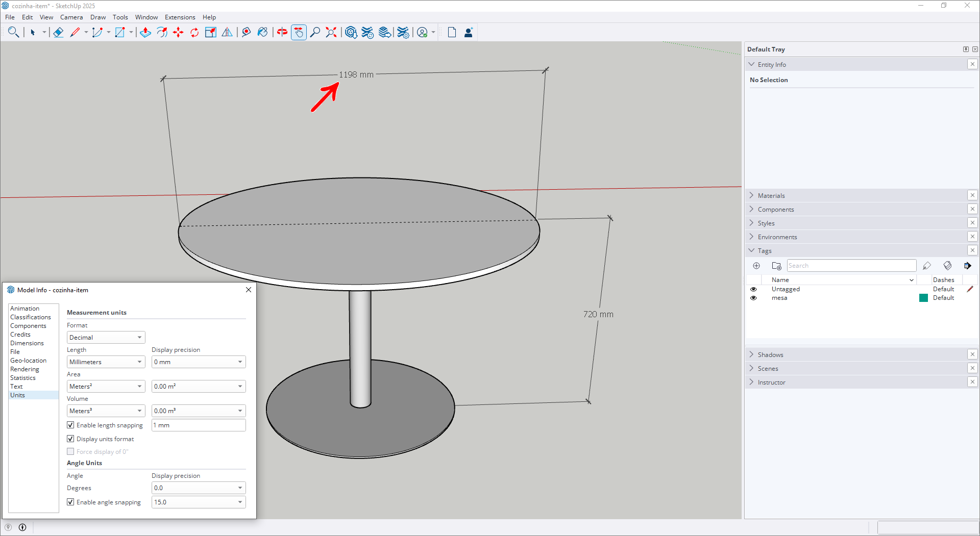Open the Draw menu
The image size is (980, 536).
click(x=98, y=17)
